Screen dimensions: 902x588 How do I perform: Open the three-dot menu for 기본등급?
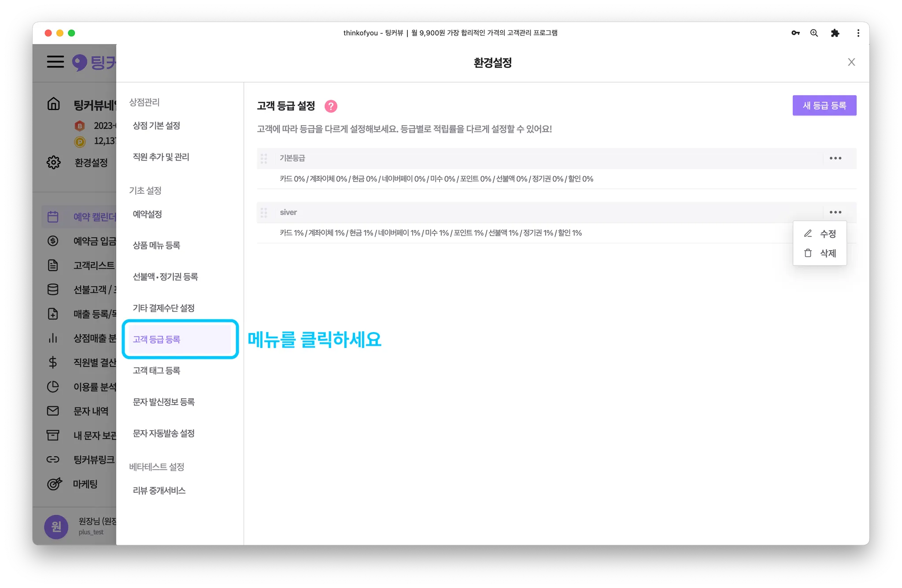(835, 158)
